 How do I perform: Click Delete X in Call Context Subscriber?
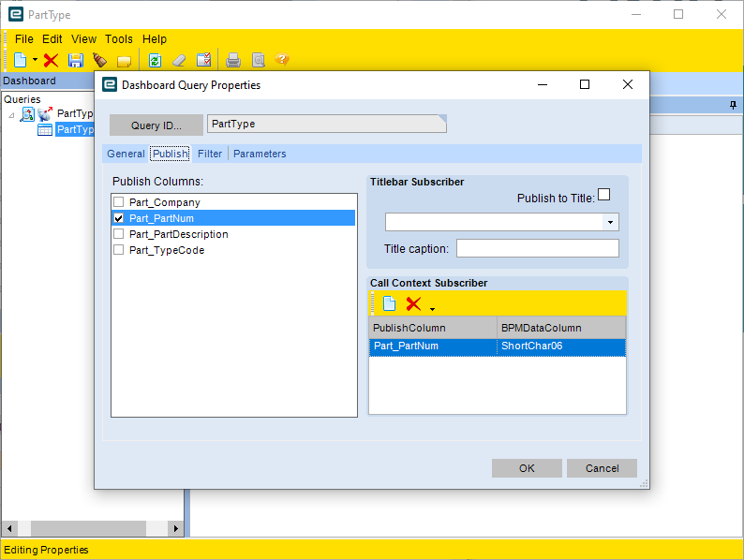point(414,303)
